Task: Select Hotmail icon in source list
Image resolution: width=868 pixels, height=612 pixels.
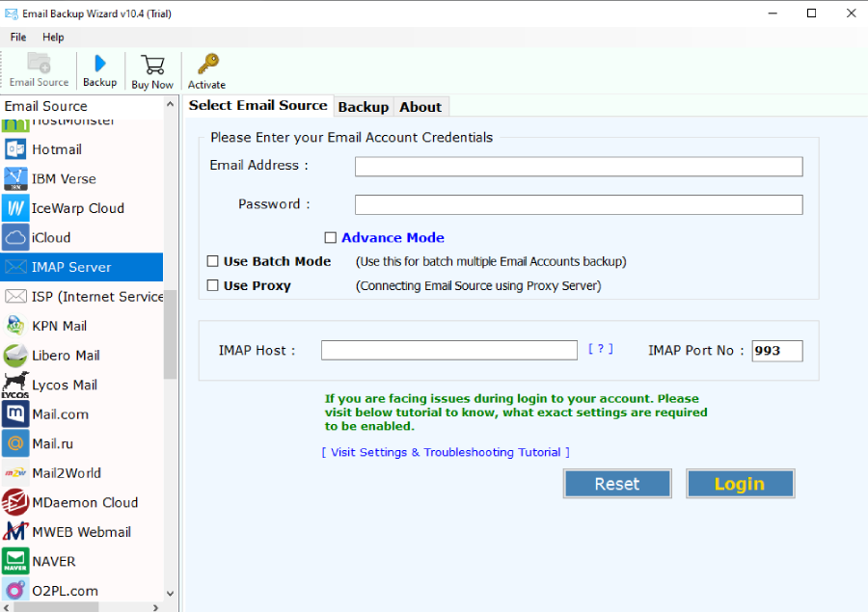Action: click(x=15, y=149)
